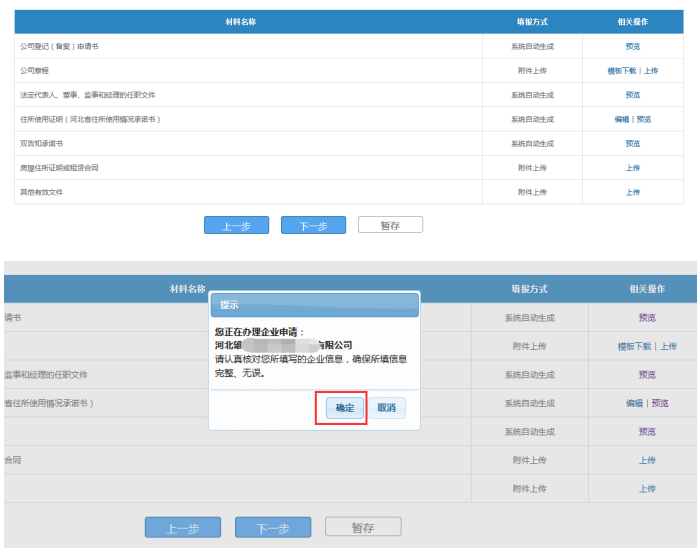Upload 房屋住所证明或租赁合同 in the top table

[632, 167]
